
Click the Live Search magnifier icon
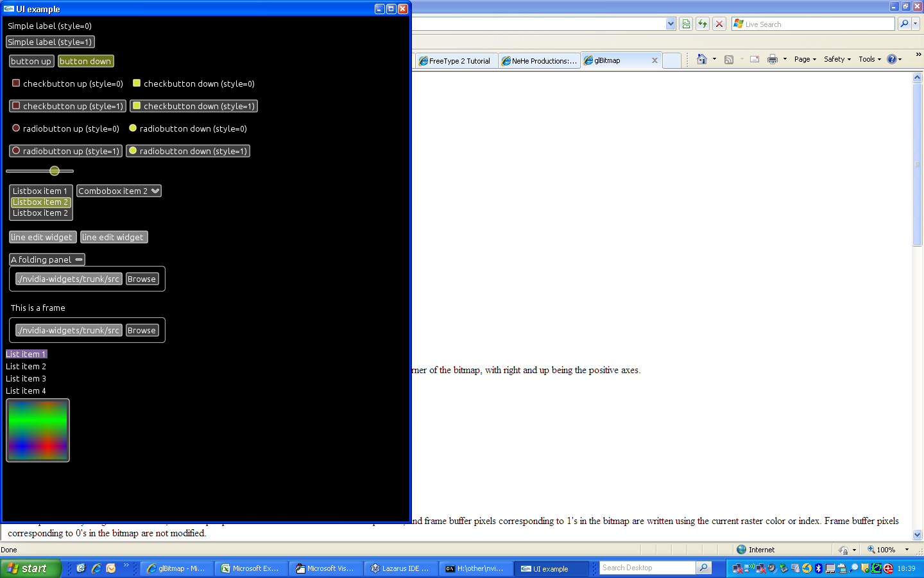[904, 24]
